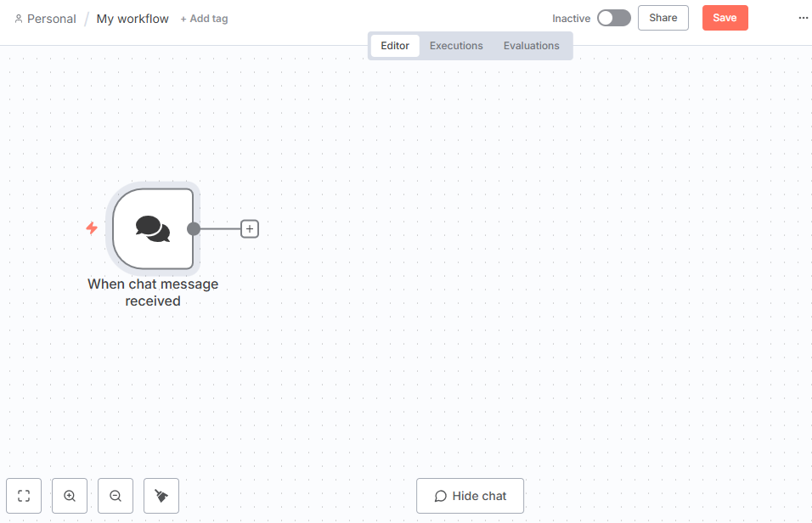Click the My workflow name field

pos(133,19)
